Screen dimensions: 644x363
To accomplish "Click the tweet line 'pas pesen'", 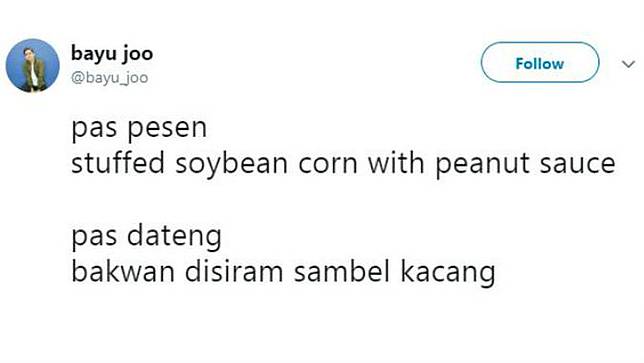I will 139,129.
